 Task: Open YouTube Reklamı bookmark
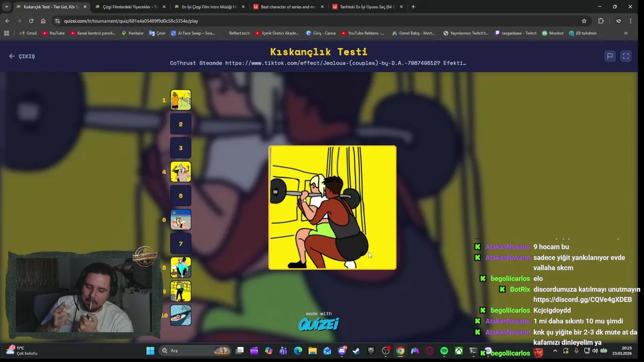363,33
